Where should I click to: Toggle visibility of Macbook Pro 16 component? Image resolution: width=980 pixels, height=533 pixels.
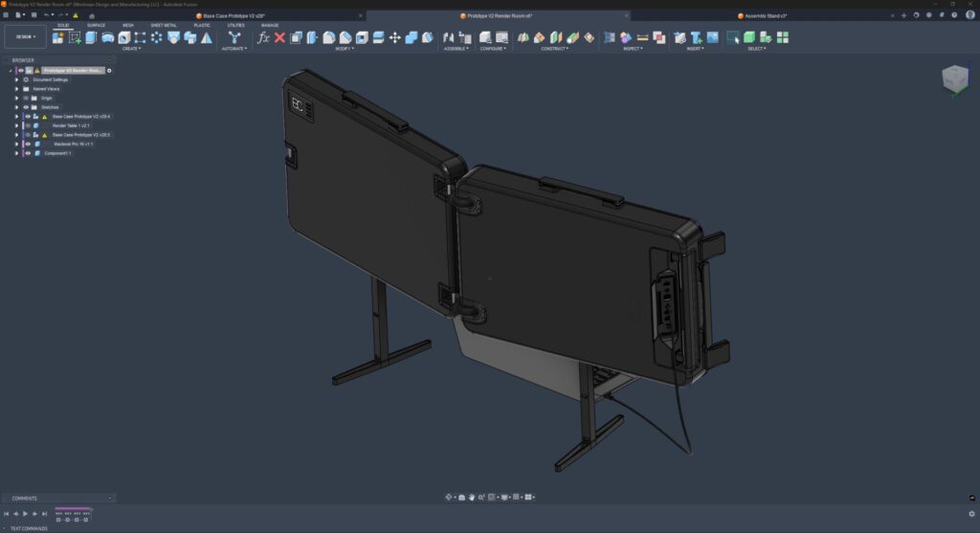pos(28,144)
